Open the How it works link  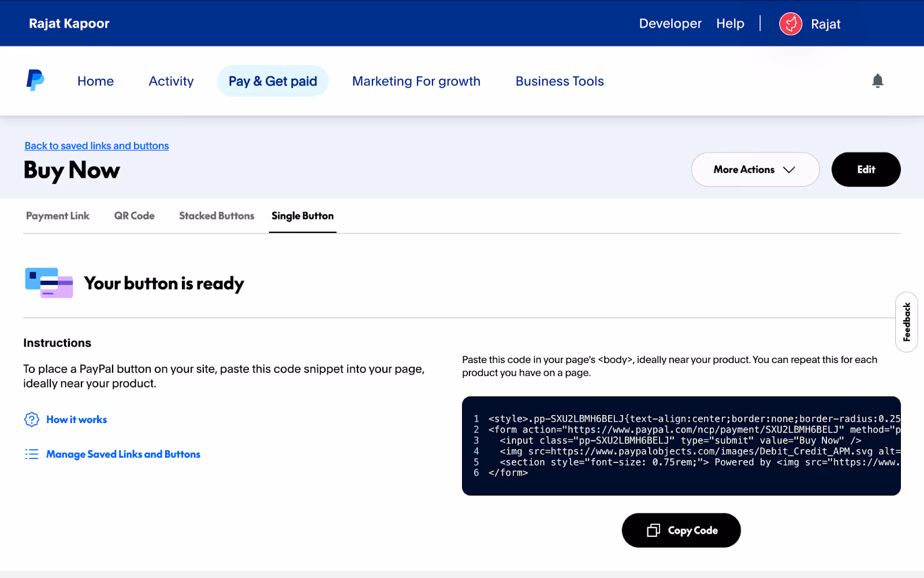point(77,420)
